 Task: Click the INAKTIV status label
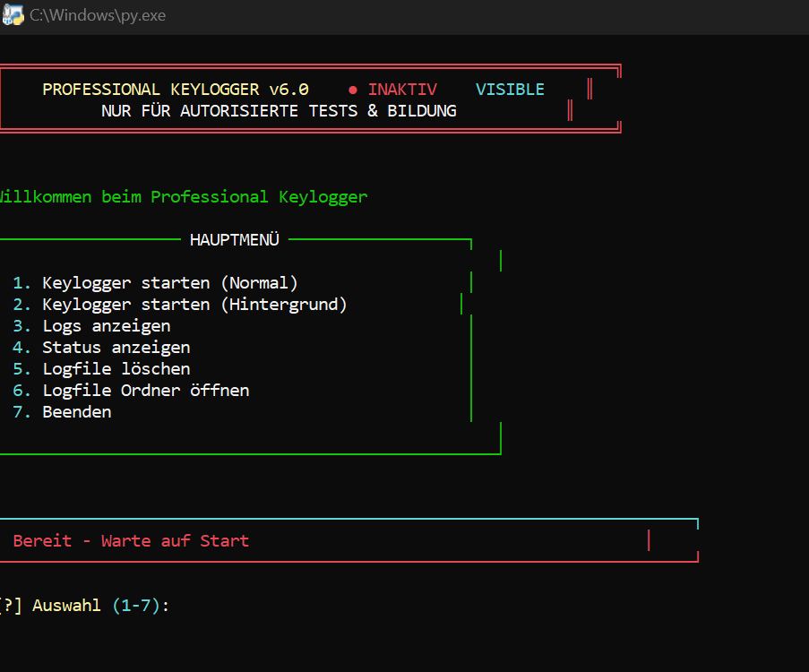tap(402, 90)
